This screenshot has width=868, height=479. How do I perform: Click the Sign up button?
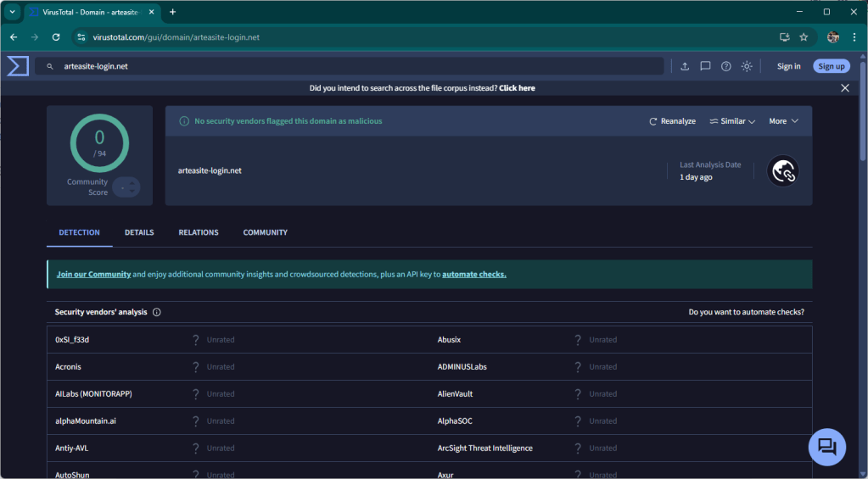tap(831, 66)
